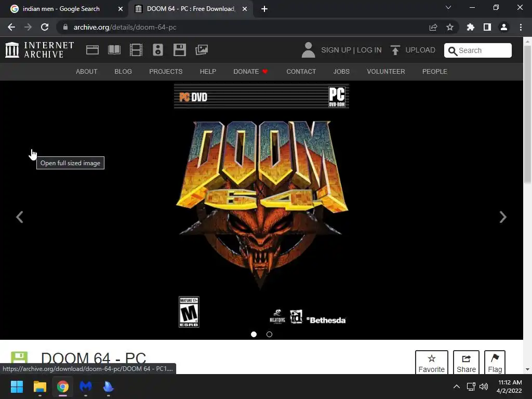This screenshot has width=532, height=399.
Task: Open the Images media icon
Action: click(x=202, y=50)
